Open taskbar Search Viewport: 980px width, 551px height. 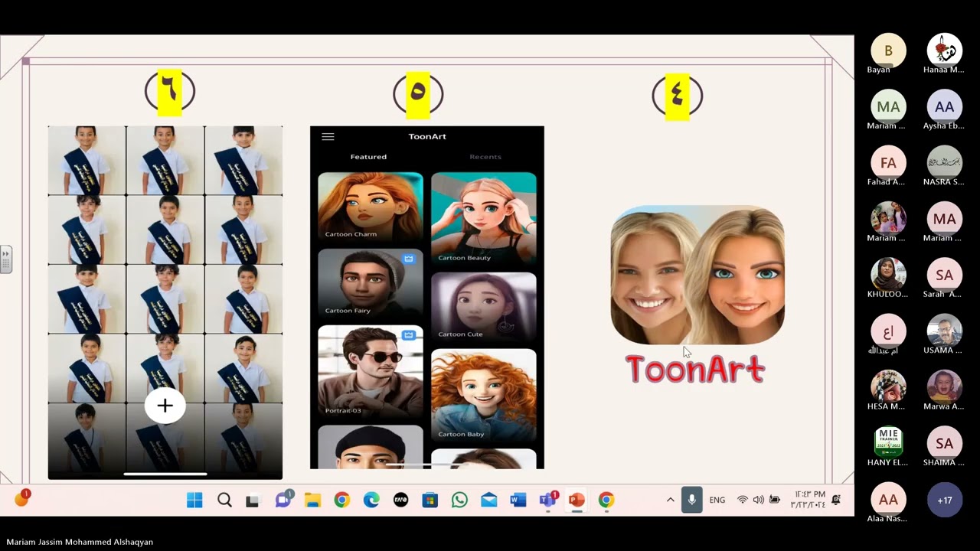tap(224, 500)
